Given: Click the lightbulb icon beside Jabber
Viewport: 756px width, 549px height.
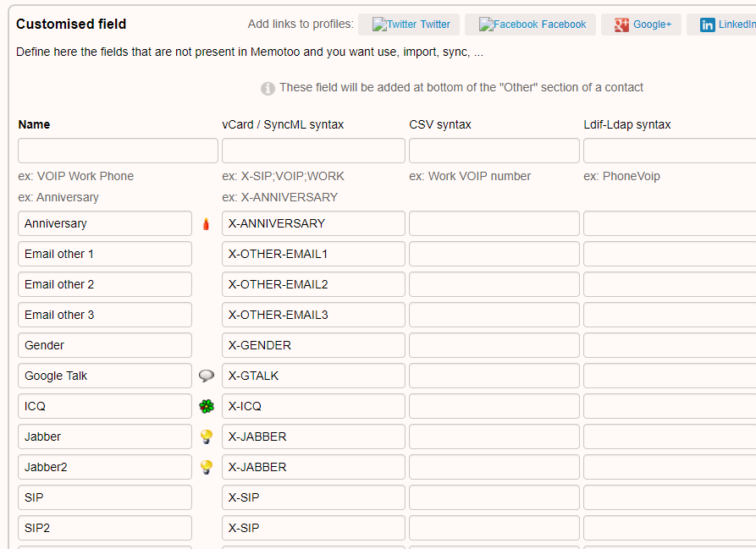Looking at the screenshot, I should point(207,436).
